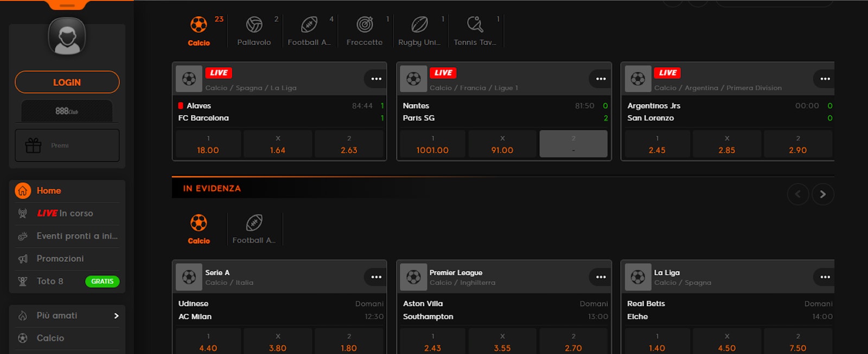
Task: Choose Tennis Tavolo sport icon
Action: [475, 25]
